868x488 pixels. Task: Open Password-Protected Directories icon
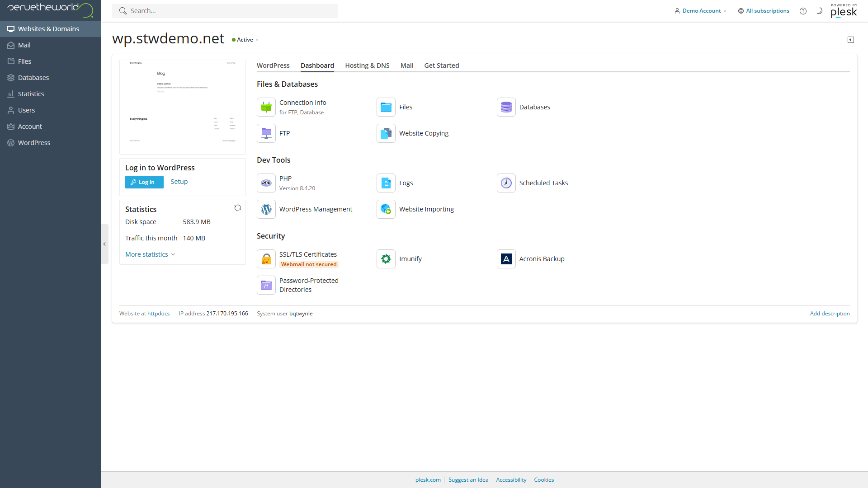[x=266, y=285]
